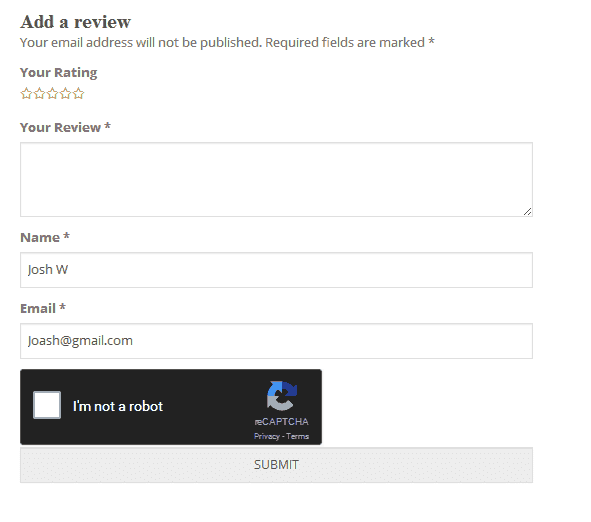Click the Name field label
The height and width of the screenshot is (522, 591).
tap(45, 237)
